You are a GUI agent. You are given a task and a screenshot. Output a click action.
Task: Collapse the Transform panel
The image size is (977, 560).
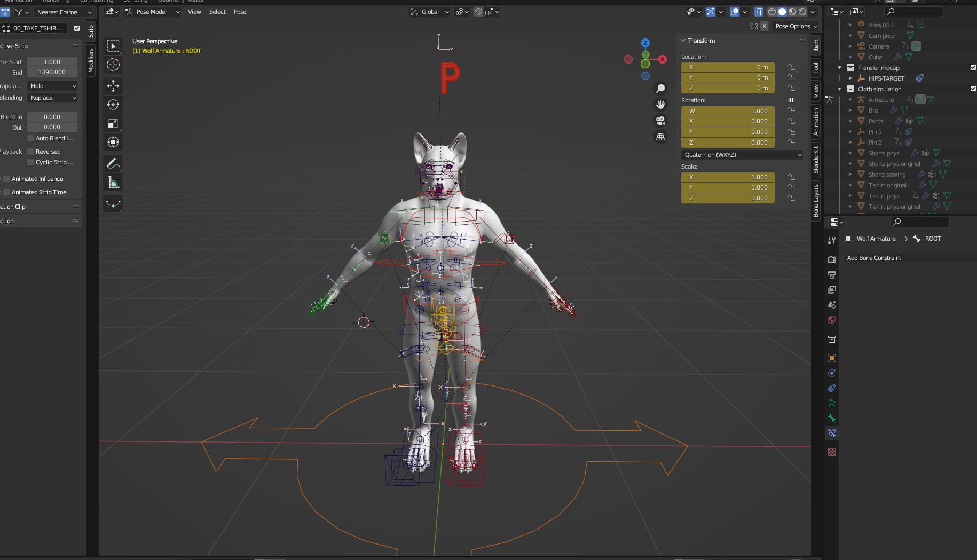(x=683, y=41)
